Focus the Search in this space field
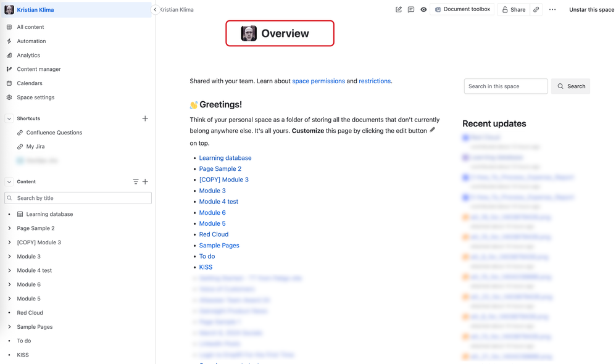Image resolution: width=616 pixels, height=364 pixels. click(506, 86)
